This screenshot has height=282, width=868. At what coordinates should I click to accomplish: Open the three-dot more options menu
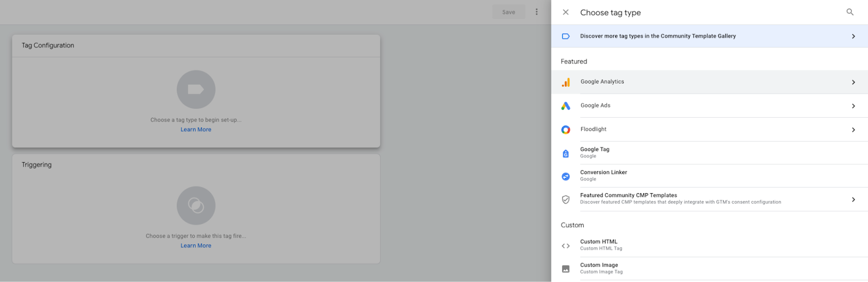[x=537, y=12]
